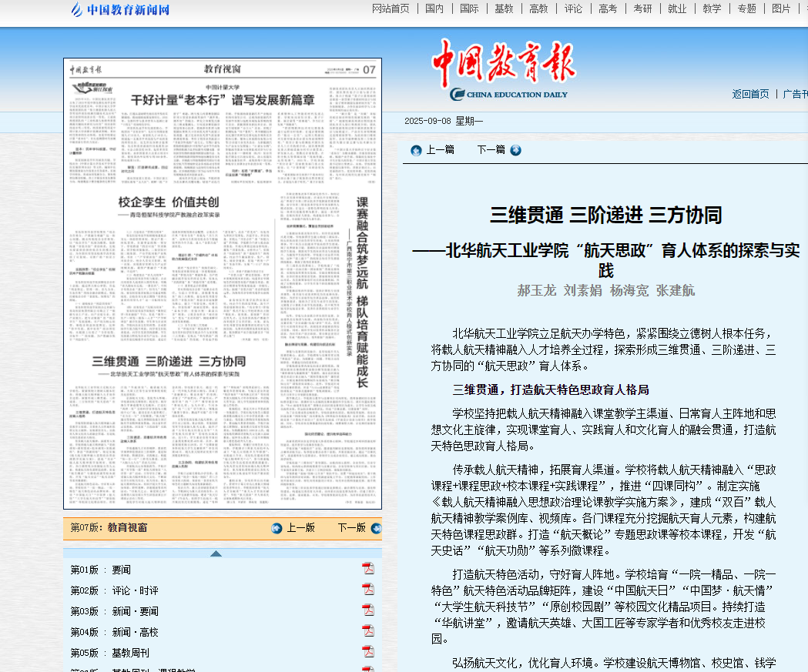Open the 评论 navigation item
The width and height of the screenshot is (808, 672).
click(x=573, y=8)
